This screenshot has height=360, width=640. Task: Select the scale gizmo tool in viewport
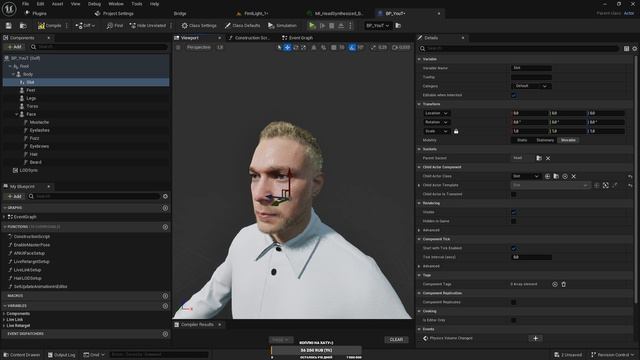pos(303,47)
